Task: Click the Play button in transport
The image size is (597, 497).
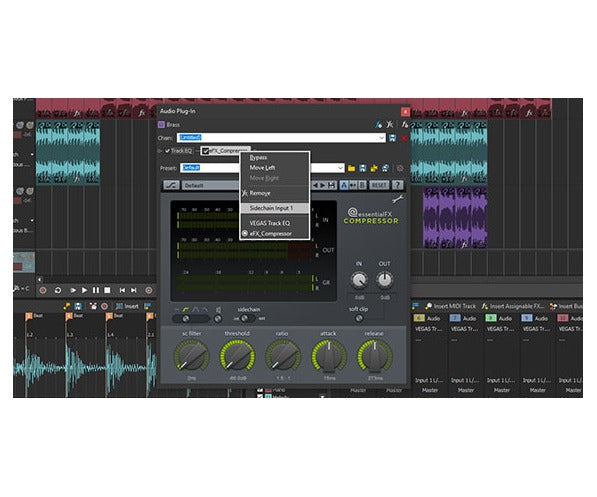Action: pyautogui.click(x=84, y=290)
